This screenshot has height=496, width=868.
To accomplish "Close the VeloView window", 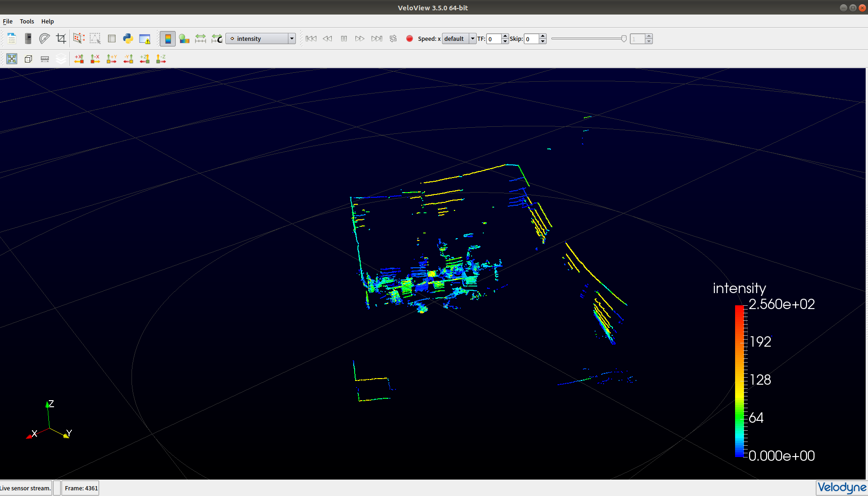I will pyautogui.click(x=862, y=8).
